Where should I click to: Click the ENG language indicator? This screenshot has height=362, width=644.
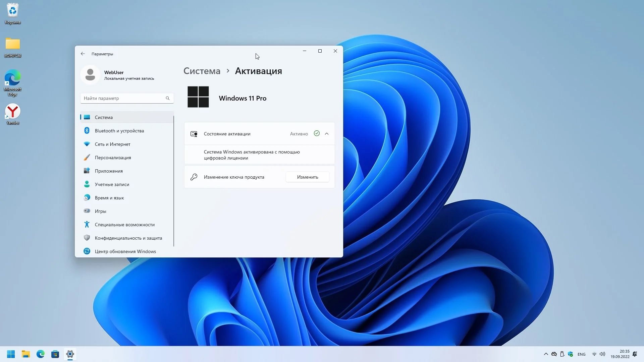point(581,354)
